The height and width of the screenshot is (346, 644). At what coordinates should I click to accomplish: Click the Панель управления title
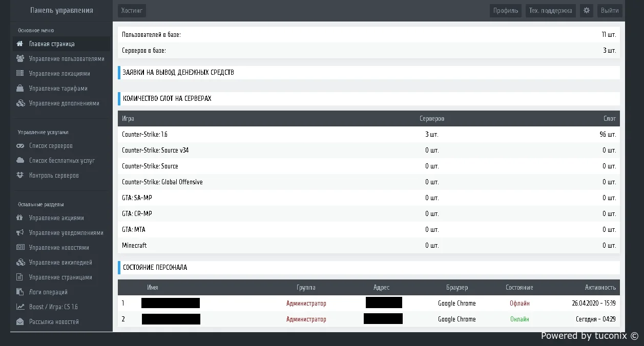coord(61,10)
